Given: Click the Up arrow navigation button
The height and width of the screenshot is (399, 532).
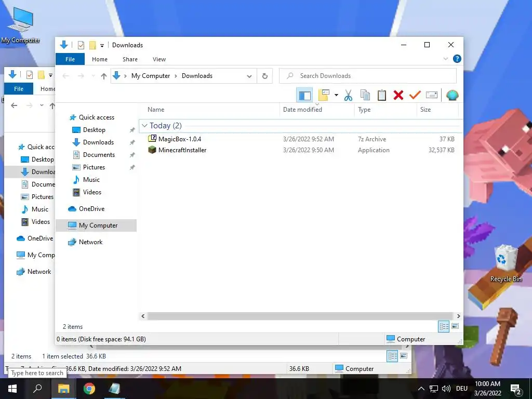Looking at the screenshot, I should (104, 76).
